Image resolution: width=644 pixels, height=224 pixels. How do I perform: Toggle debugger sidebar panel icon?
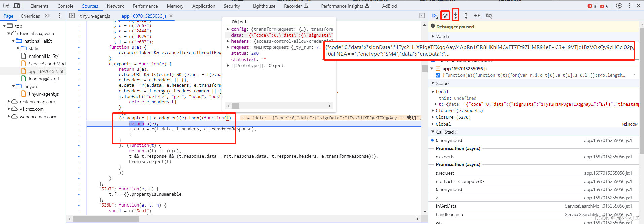[x=422, y=15]
